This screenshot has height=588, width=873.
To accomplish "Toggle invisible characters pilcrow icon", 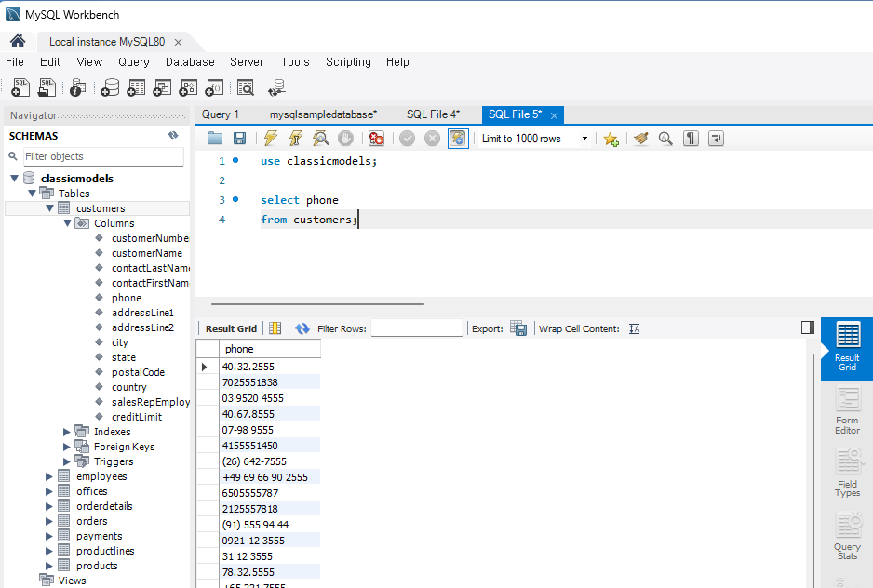I will point(691,138).
